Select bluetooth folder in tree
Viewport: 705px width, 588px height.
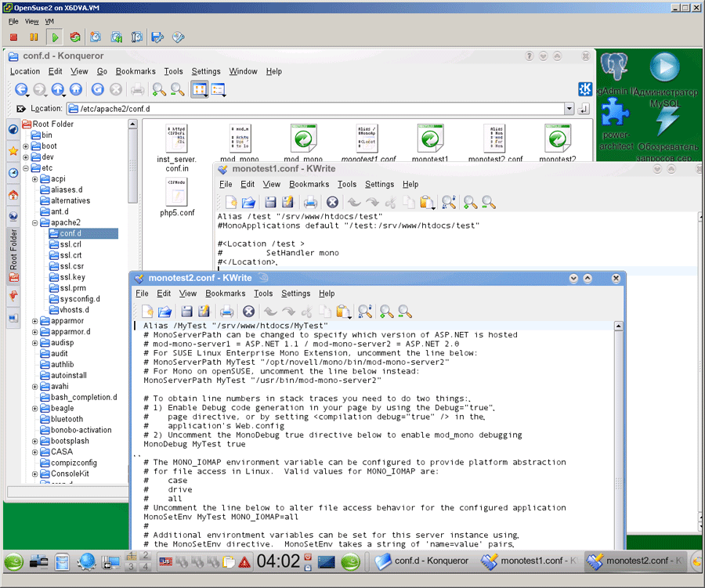[x=62, y=419]
